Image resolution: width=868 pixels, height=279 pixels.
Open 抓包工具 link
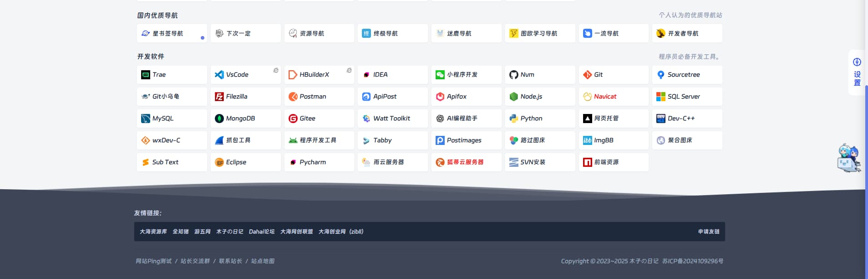coord(246,140)
